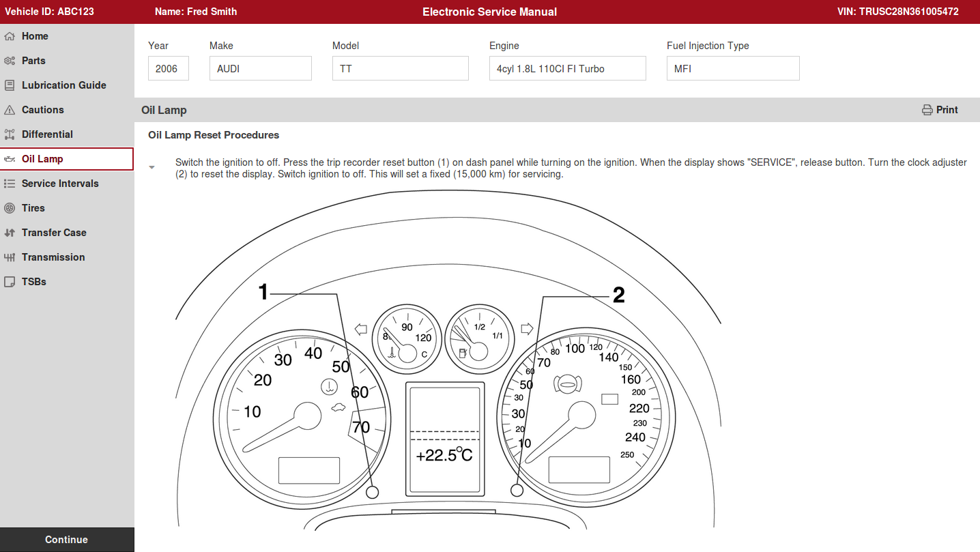The height and width of the screenshot is (552, 980).
Task: Select the Oil Lamp menu entry
Action: 67,159
